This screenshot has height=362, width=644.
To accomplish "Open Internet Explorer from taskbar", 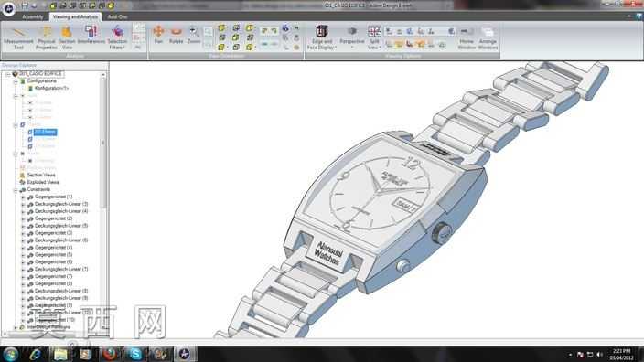I will pyautogui.click(x=36, y=354).
